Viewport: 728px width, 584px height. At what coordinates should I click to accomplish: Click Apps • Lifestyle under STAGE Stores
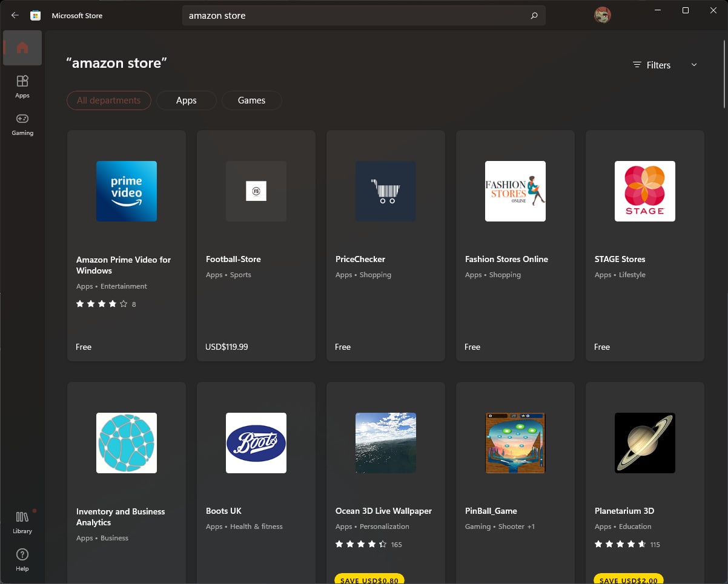(620, 275)
